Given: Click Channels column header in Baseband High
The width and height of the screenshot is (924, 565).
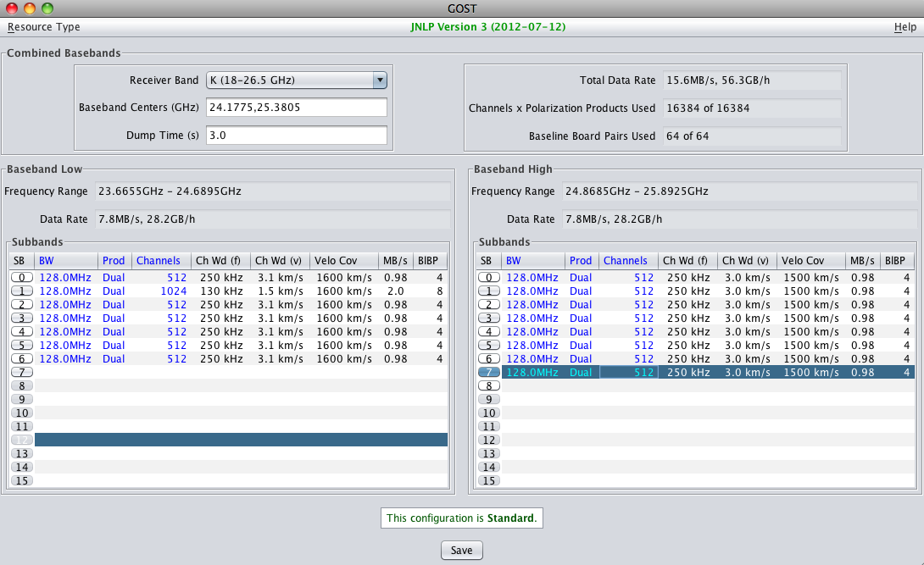Looking at the screenshot, I should [627, 261].
